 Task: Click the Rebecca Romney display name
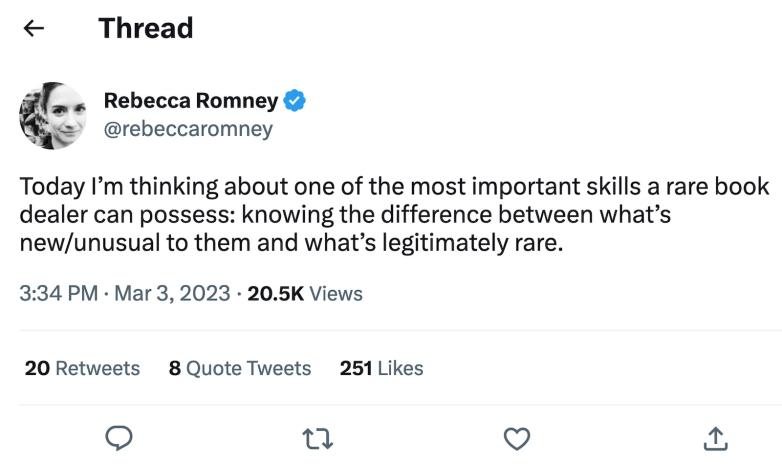click(192, 100)
